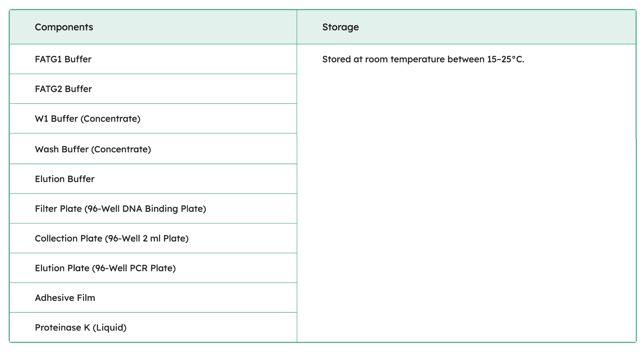This screenshot has height=353, width=644.
Task: Click the Filter Plate component name
Action: 58,209
